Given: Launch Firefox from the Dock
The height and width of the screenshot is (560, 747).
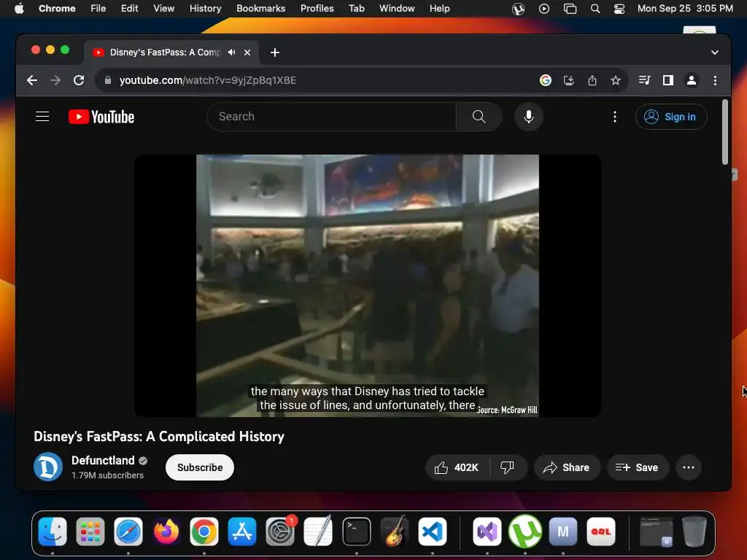Looking at the screenshot, I should pos(166,532).
